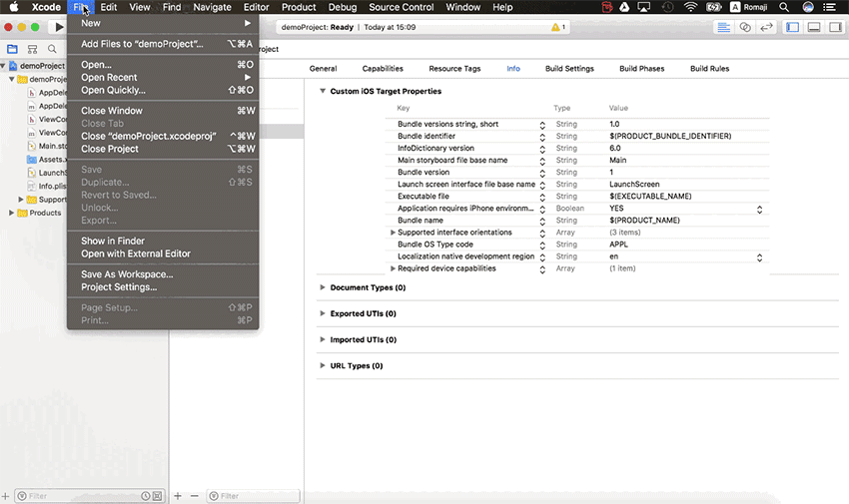Expand Exported UTIs (0) section
Viewport: 849px width, 504px height.
pos(323,313)
